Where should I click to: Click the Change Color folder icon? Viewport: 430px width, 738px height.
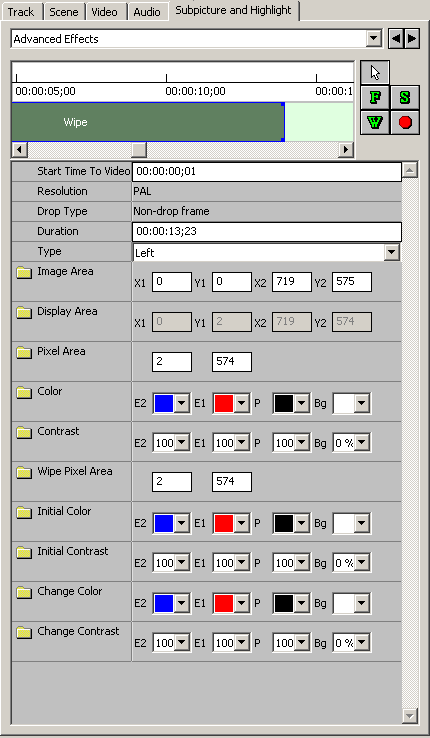pyautogui.click(x=24, y=593)
